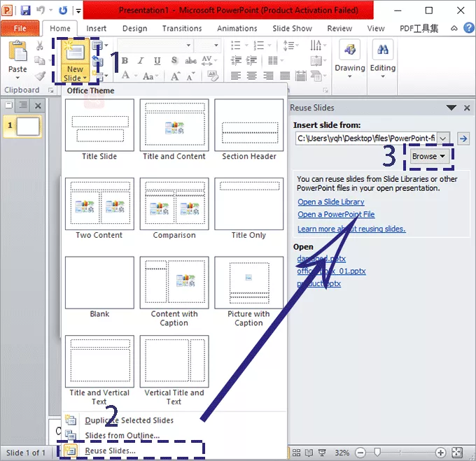
Task: Toggle Strikethrough formatting
Action: point(190,61)
